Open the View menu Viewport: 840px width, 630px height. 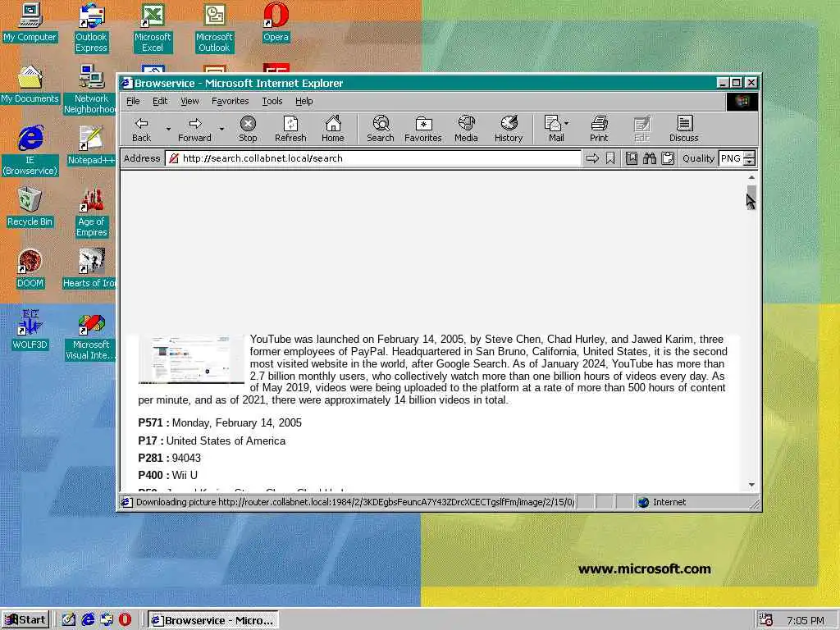pyautogui.click(x=189, y=101)
